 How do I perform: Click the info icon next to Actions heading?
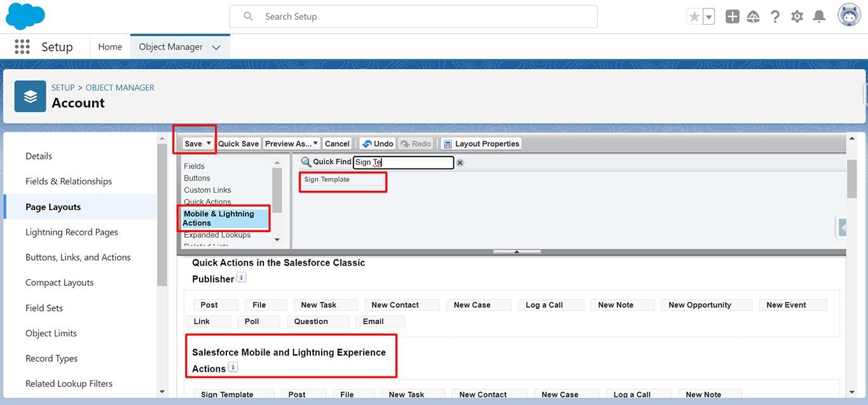(x=233, y=367)
